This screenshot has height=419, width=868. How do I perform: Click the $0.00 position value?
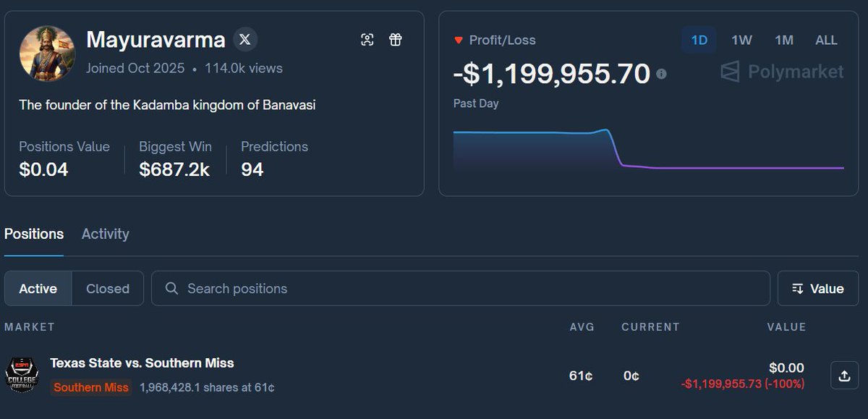(x=786, y=368)
